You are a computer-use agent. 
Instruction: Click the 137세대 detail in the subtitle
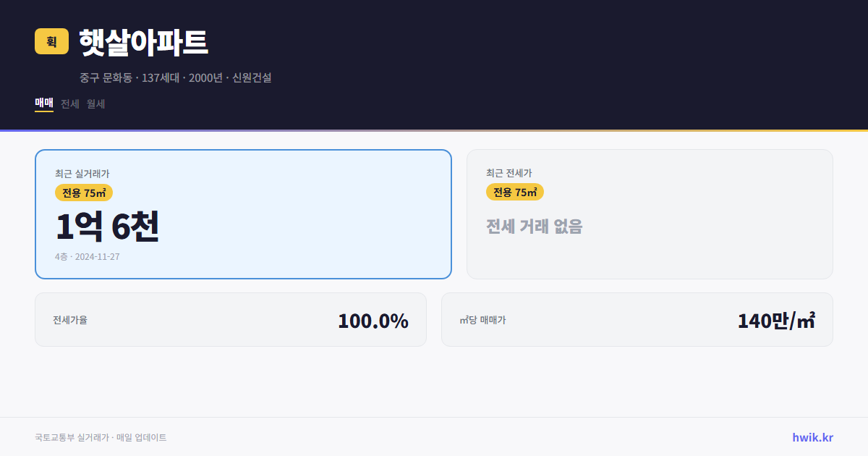click(162, 77)
